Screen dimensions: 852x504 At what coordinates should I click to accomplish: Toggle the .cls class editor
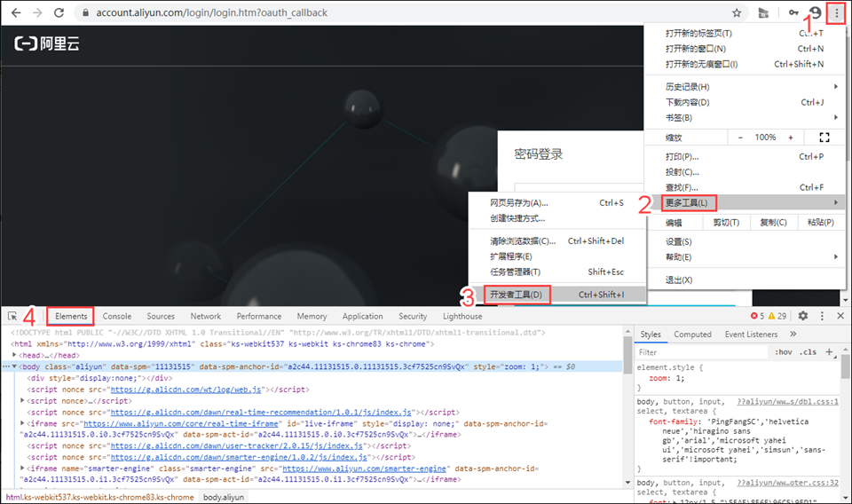tap(808, 352)
